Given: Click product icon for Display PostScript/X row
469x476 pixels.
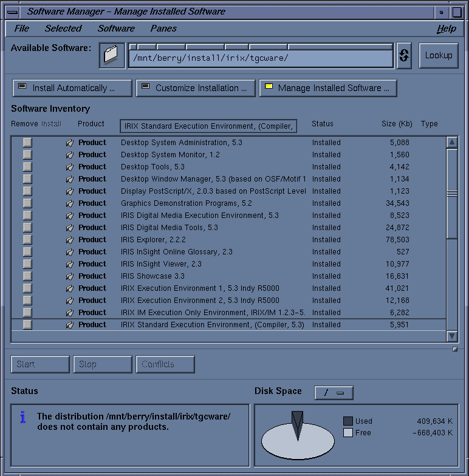Looking at the screenshot, I should coord(70,191).
